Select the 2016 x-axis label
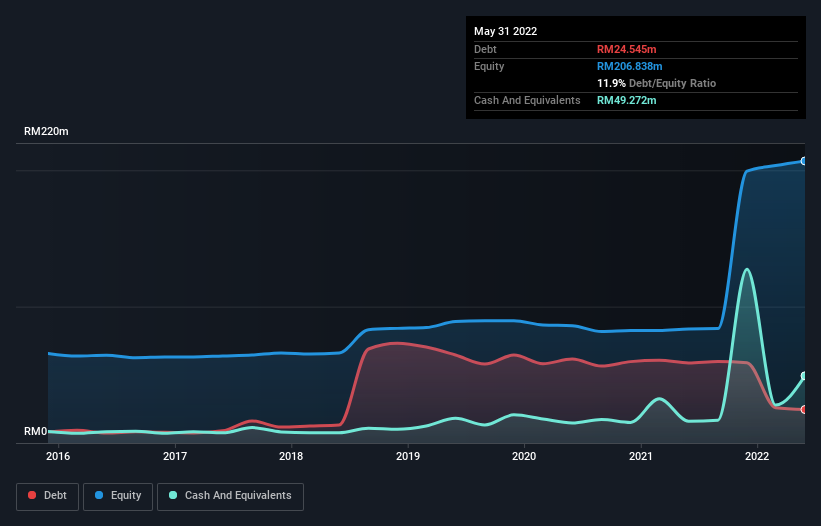The image size is (821, 526). click(x=58, y=456)
